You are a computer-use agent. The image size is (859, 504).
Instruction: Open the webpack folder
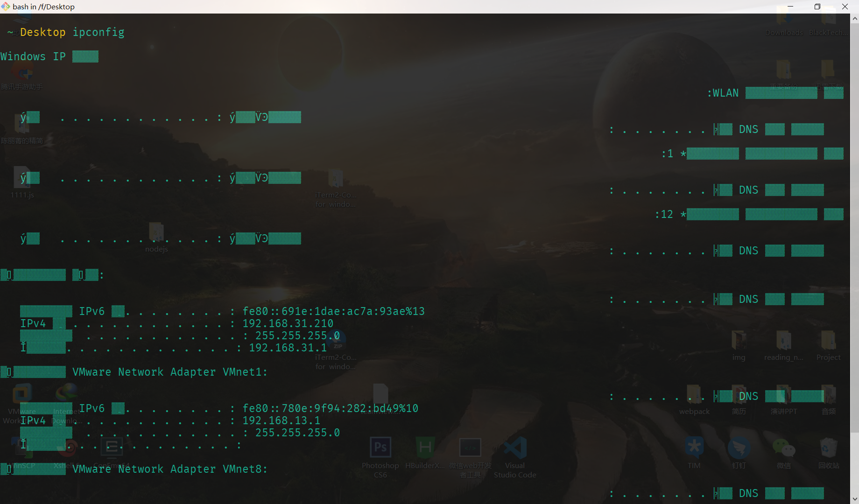(x=694, y=394)
